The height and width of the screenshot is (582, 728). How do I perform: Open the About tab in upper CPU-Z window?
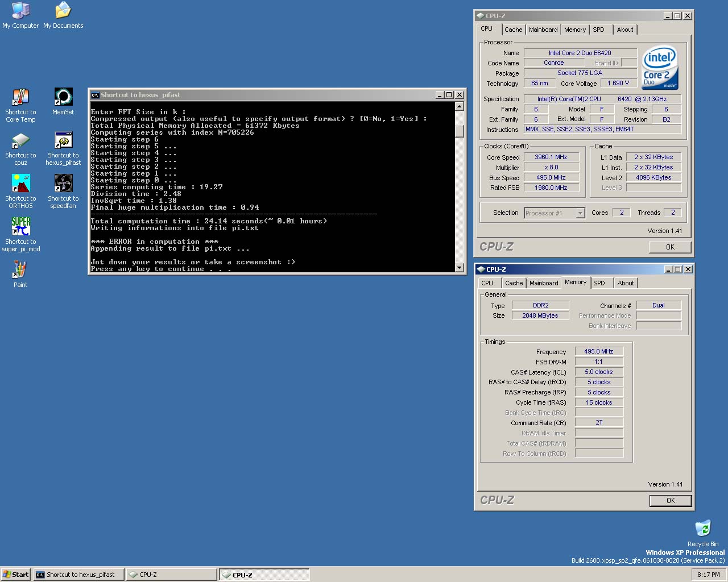click(625, 30)
